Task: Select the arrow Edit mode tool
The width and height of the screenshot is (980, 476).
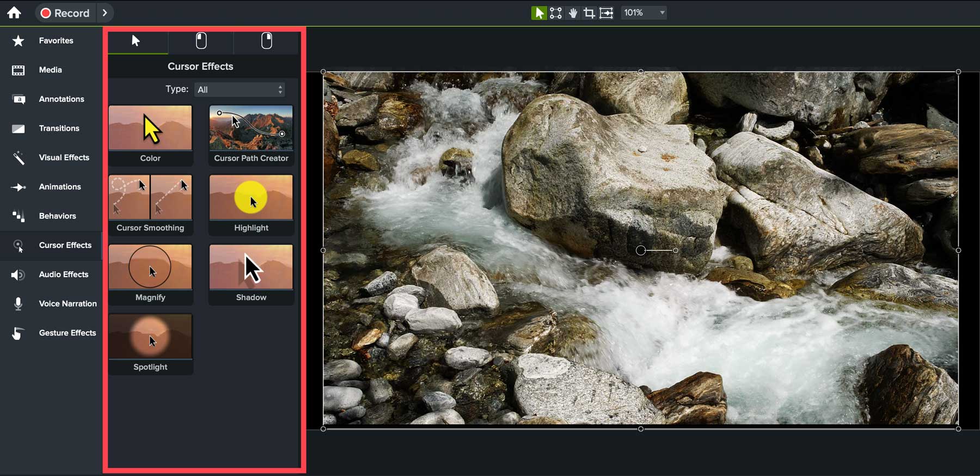Action: 538,13
